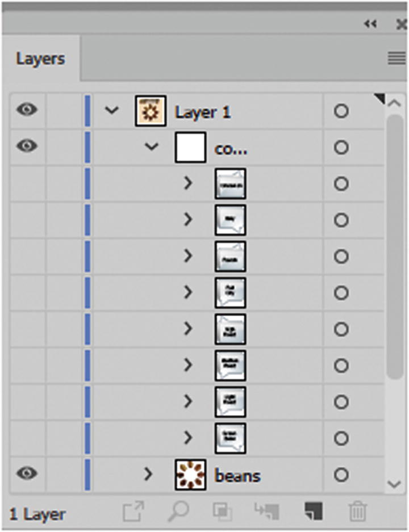Collapse Layer 1 using its disclosure arrow
409x532 pixels.
coord(111,111)
